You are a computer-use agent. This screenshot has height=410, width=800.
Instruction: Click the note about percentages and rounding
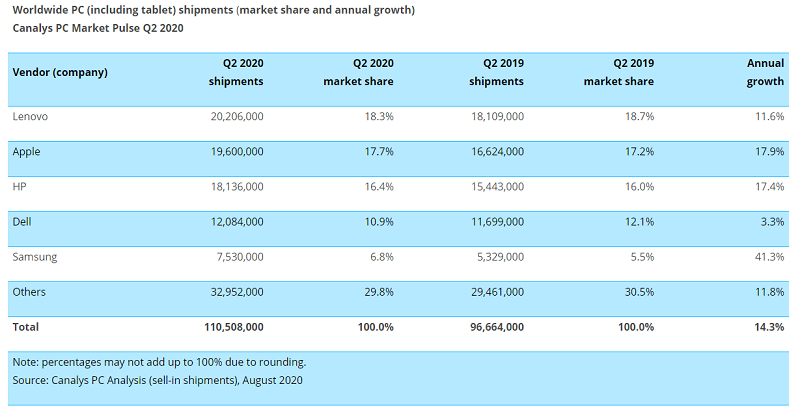pos(159,363)
